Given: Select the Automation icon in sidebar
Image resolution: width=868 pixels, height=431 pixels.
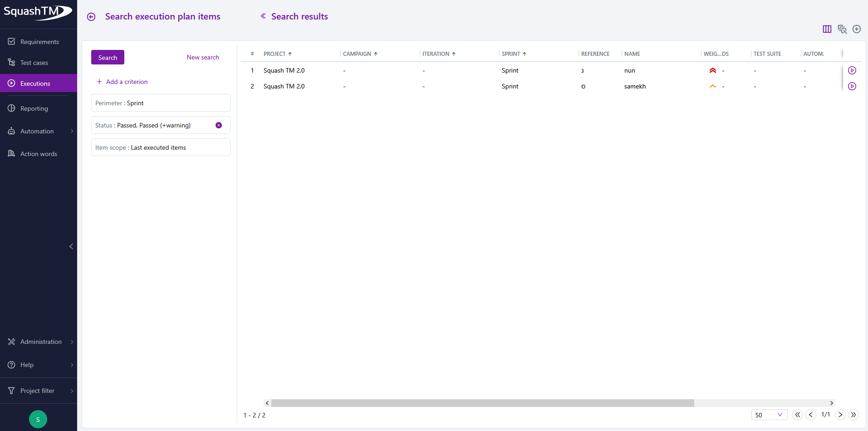Looking at the screenshot, I should 11,131.
